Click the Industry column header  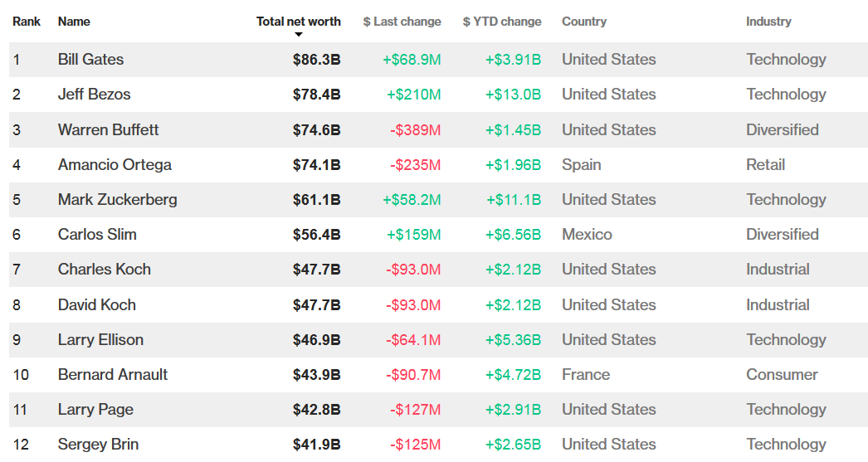(x=768, y=22)
